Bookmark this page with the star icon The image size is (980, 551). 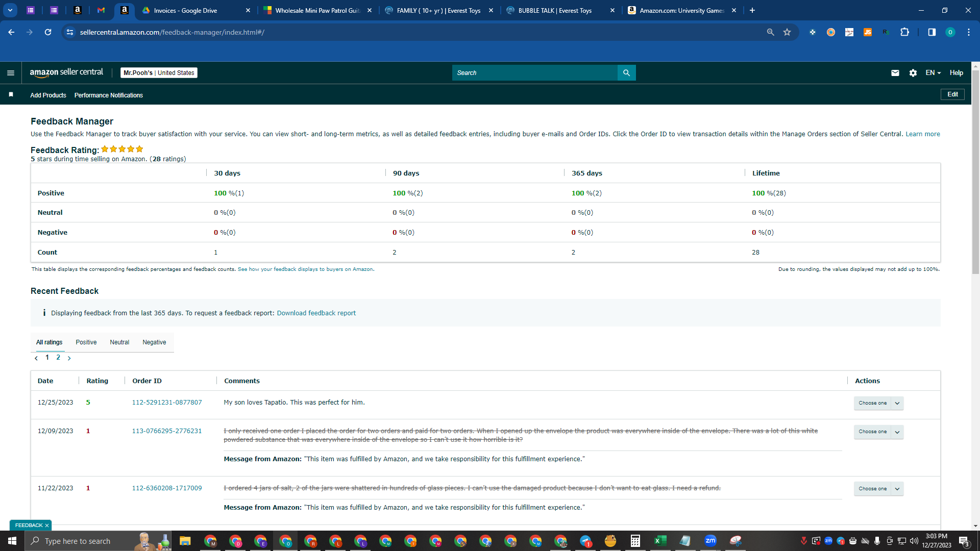pos(787,32)
